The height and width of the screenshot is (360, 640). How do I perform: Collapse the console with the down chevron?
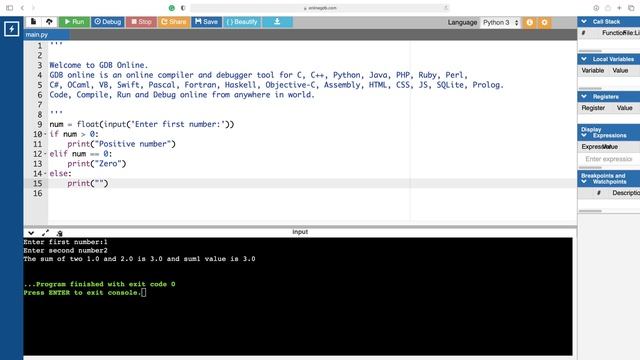(31, 233)
